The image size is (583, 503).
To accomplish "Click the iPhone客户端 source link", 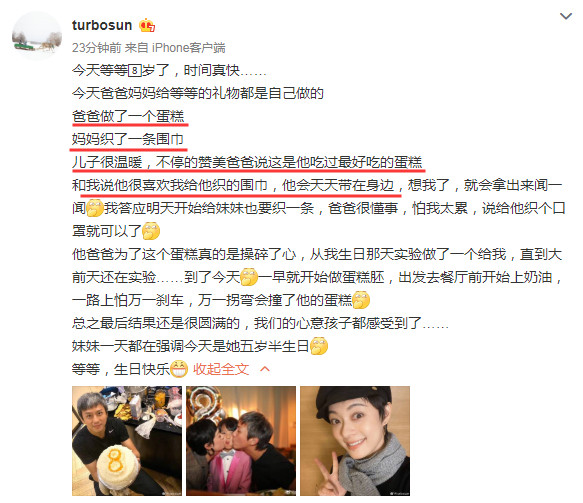I will pyautogui.click(x=189, y=48).
